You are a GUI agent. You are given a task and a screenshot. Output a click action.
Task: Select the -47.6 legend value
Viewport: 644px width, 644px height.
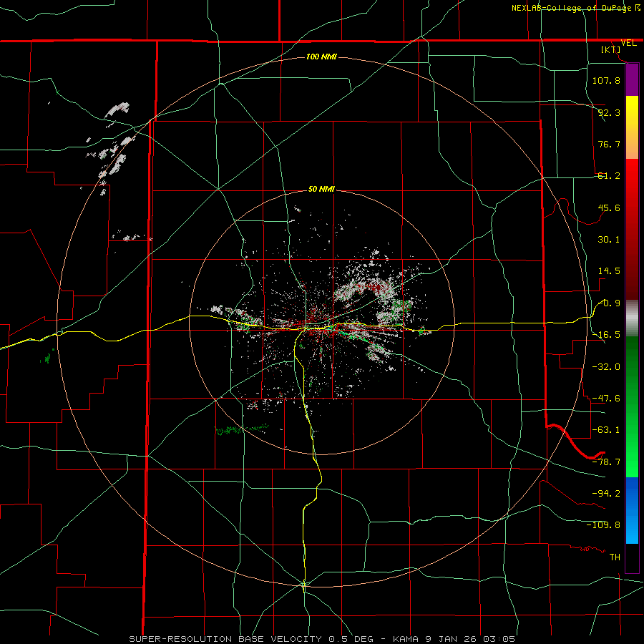click(606, 399)
